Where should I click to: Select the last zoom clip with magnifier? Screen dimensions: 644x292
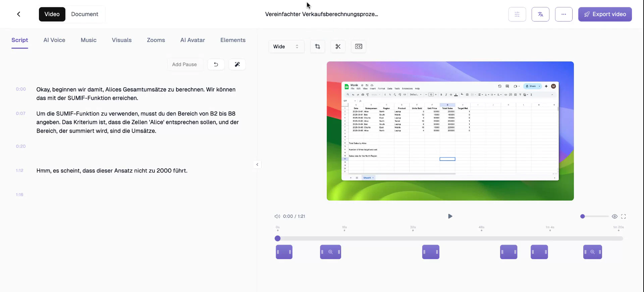point(593,252)
